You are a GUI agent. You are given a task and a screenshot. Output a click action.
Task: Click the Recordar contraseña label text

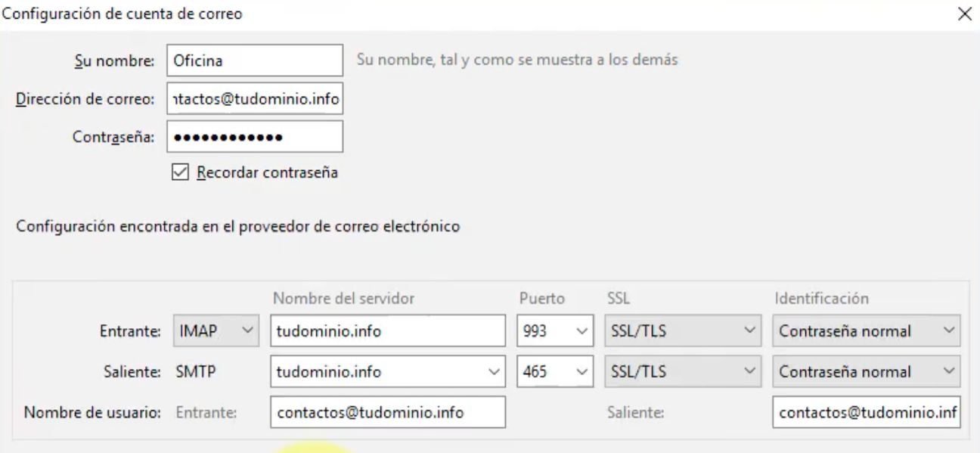[267, 172]
